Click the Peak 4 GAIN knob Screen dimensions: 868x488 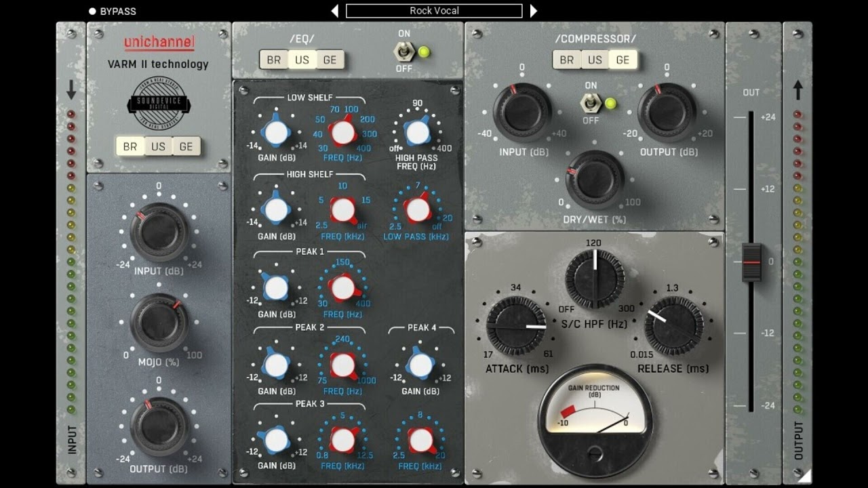[x=420, y=365]
